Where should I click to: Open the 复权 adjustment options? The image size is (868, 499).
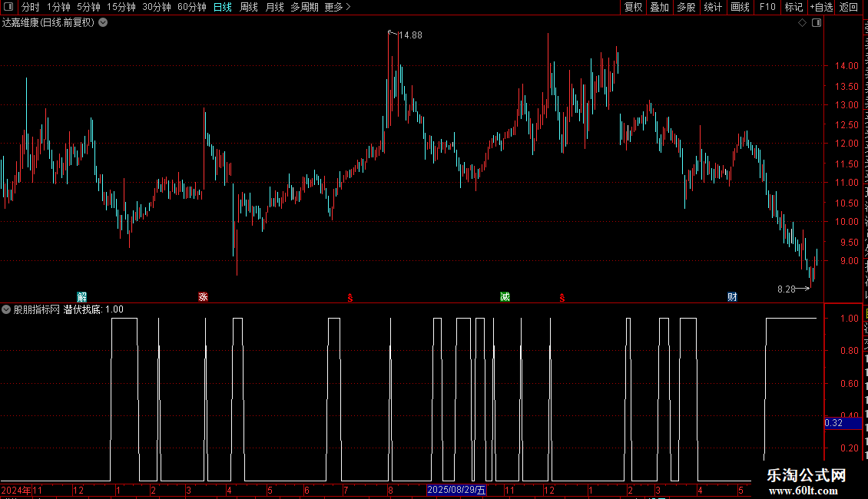pyautogui.click(x=633, y=7)
